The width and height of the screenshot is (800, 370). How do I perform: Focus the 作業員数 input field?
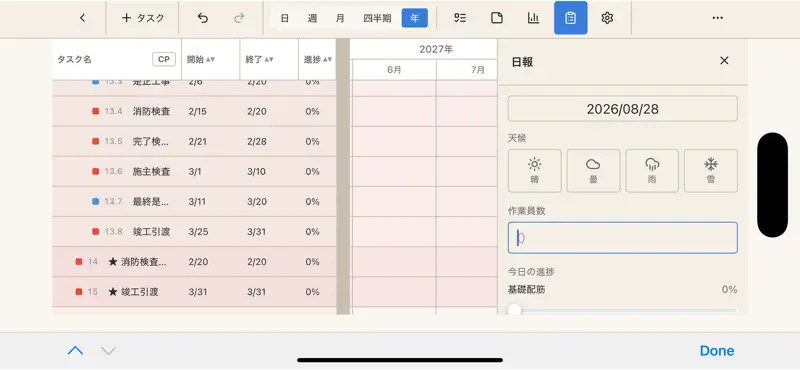622,238
